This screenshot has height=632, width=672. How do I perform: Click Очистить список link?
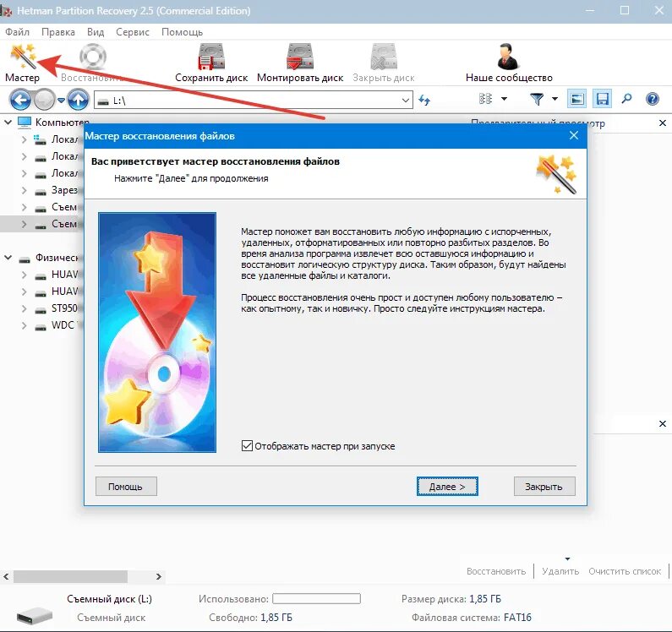(625, 571)
